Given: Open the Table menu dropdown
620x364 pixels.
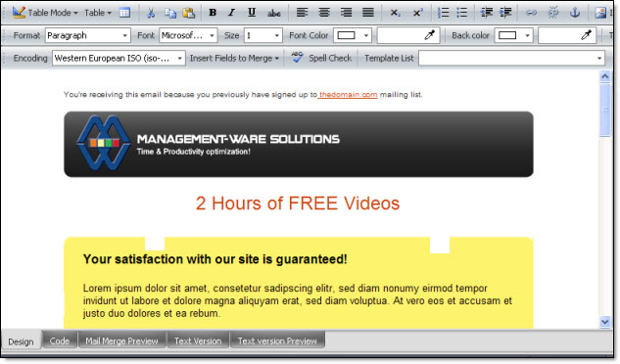Looking at the screenshot, I should click(x=98, y=13).
